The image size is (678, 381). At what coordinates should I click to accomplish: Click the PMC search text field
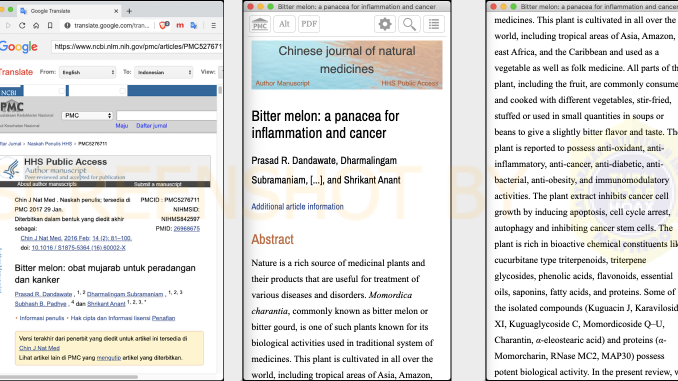(166, 115)
